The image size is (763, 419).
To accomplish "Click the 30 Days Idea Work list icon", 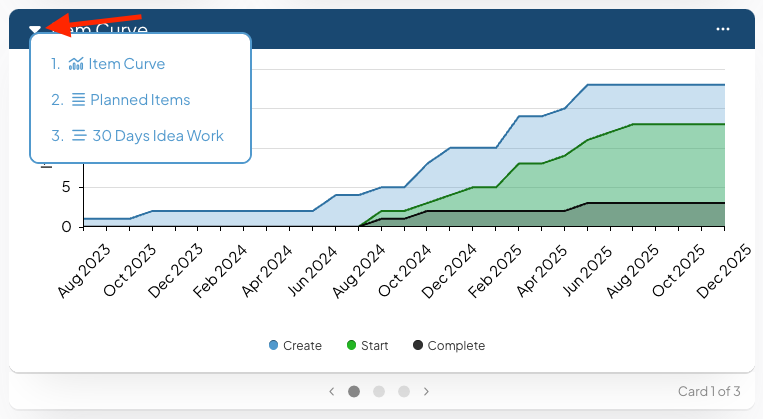I will (x=79, y=135).
